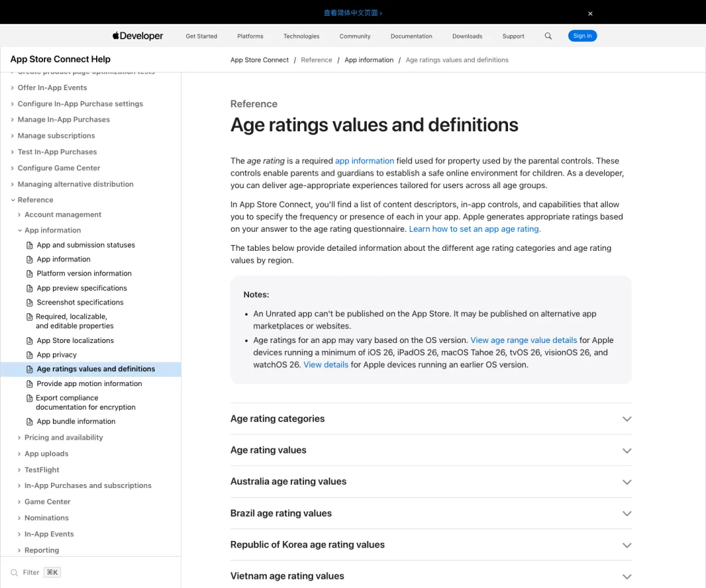The width and height of the screenshot is (706, 588).
Task: Open Test In-App Purchases
Action: (57, 152)
